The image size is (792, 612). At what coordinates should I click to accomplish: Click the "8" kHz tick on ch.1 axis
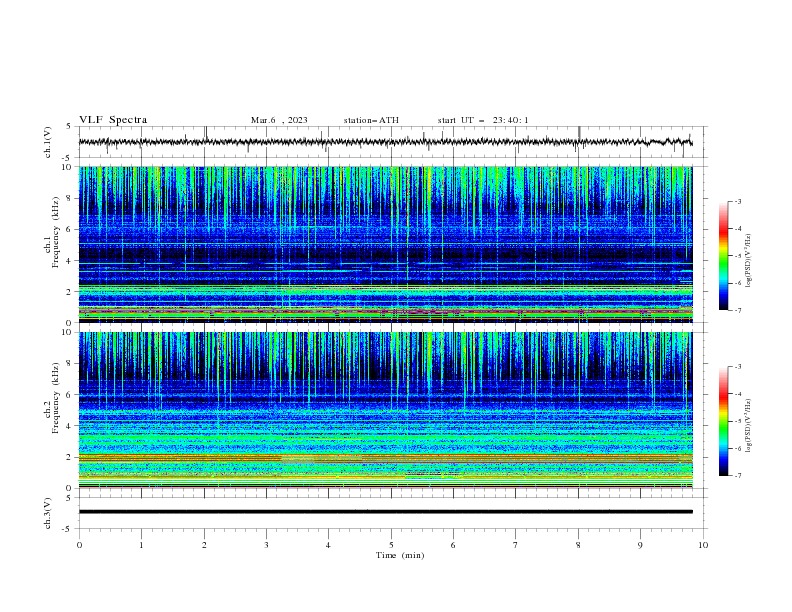coord(70,198)
